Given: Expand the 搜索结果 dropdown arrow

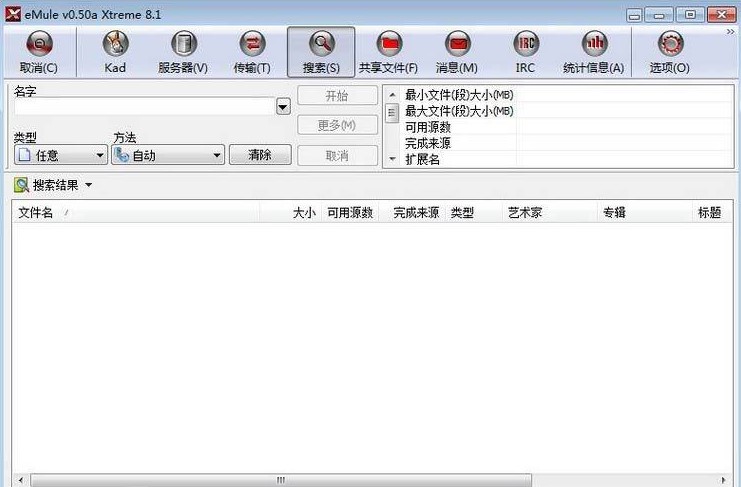Looking at the screenshot, I should (x=89, y=185).
